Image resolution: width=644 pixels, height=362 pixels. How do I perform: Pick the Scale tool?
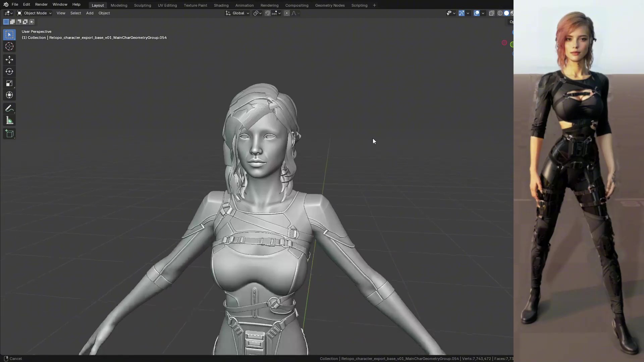pyautogui.click(x=9, y=83)
